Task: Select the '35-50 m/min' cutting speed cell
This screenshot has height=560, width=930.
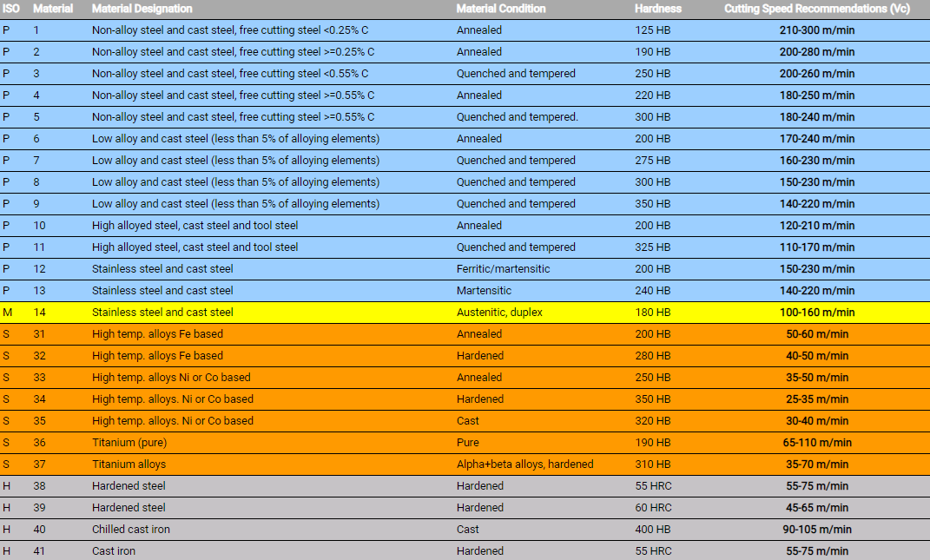Action: 817,378
